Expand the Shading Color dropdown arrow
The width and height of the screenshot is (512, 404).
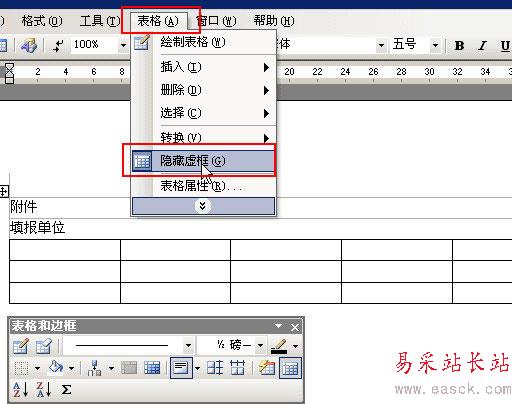pyautogui.click(x=71, y=368)
